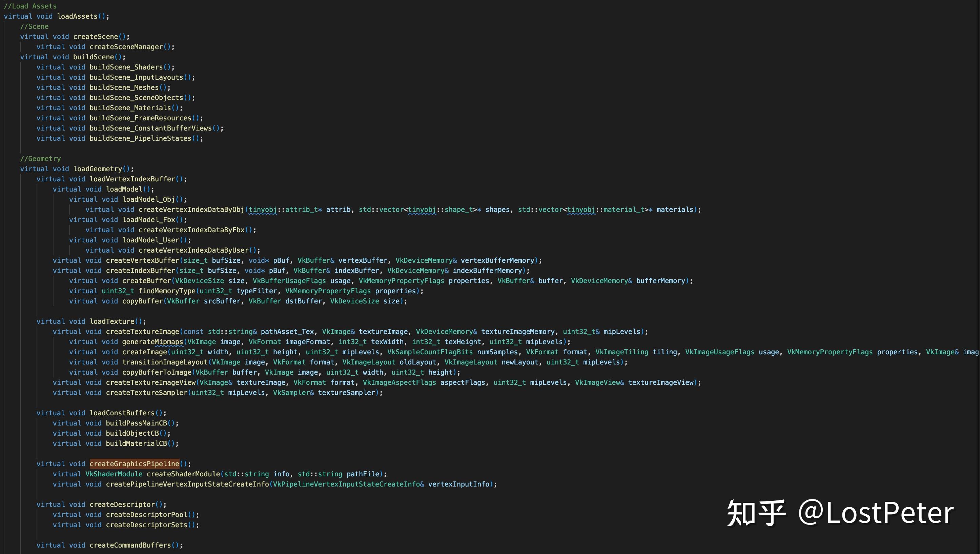Click the createSceneManager function name
This screenshot has width=980, height=554.
point(126,47)
